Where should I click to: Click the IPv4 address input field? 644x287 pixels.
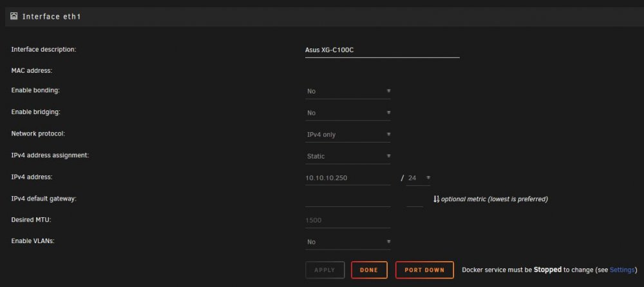click(348, 177)
